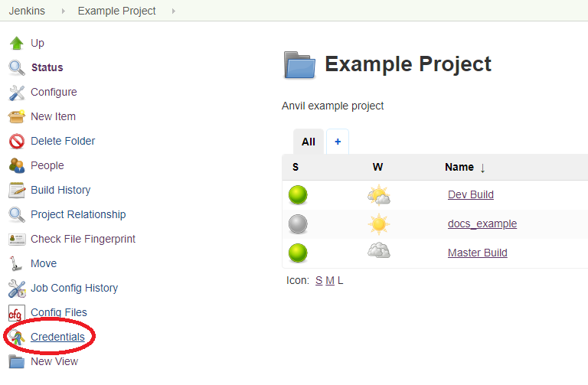Click the Anvil example project description

pos(332,106)
